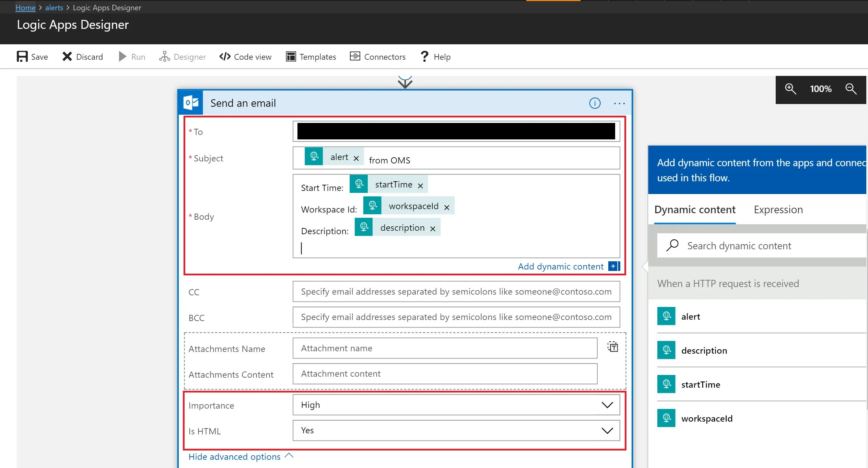Click the To recipient field

[456, 131]
